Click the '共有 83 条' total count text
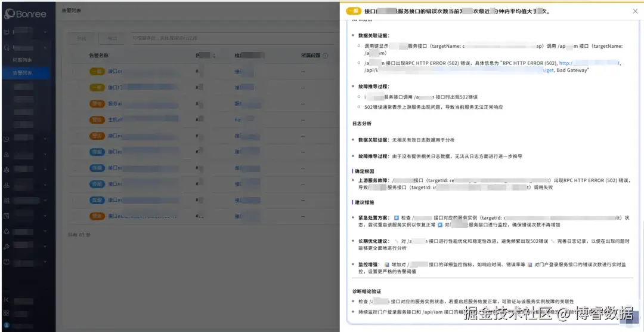 [x=79, y=235]
